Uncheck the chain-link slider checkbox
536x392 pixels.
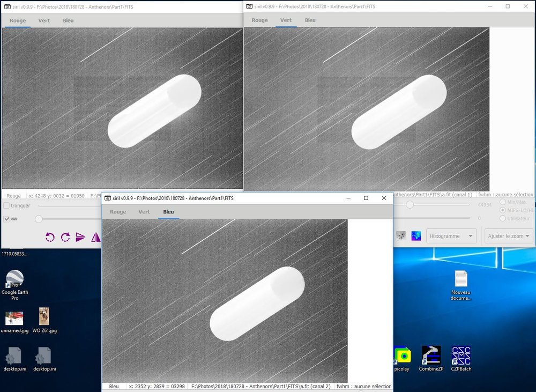(x=6, y=219)
